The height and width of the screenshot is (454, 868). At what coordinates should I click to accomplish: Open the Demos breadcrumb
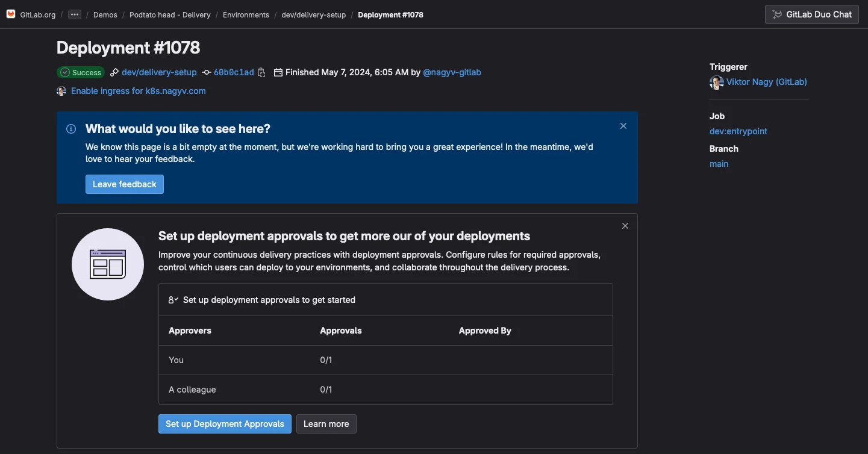105,14
